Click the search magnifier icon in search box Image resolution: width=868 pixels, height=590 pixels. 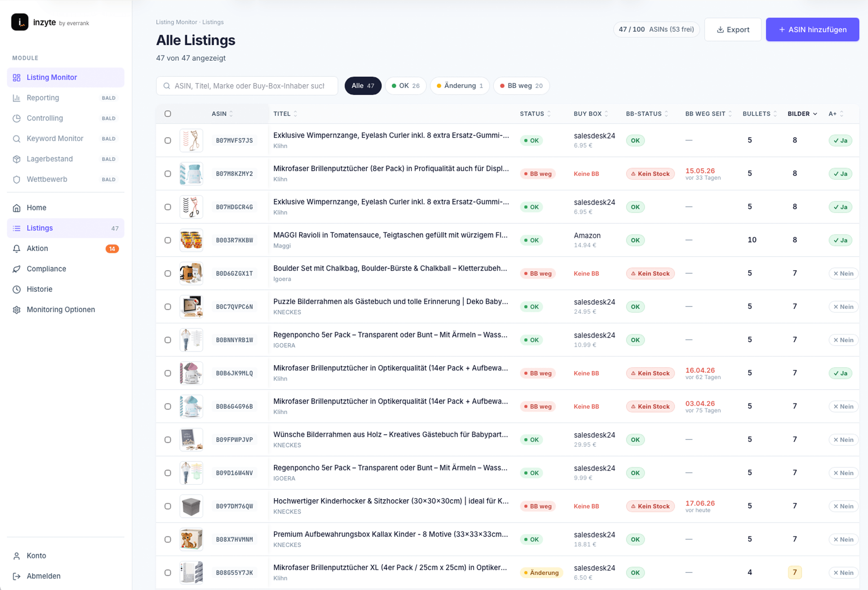pyautogui.click(x=167, y=86)
